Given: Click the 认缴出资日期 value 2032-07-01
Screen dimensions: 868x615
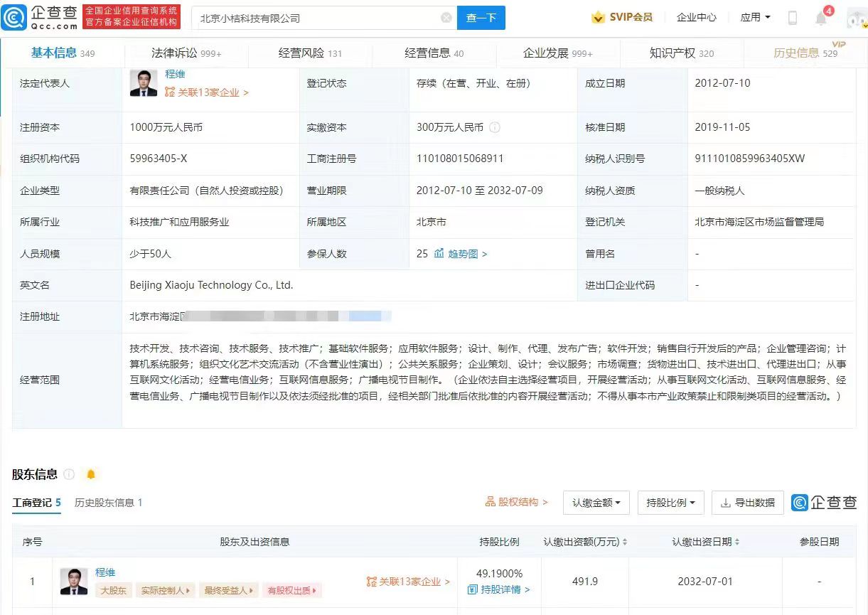Looking at the screenshot, I should [x=705, y=582].
